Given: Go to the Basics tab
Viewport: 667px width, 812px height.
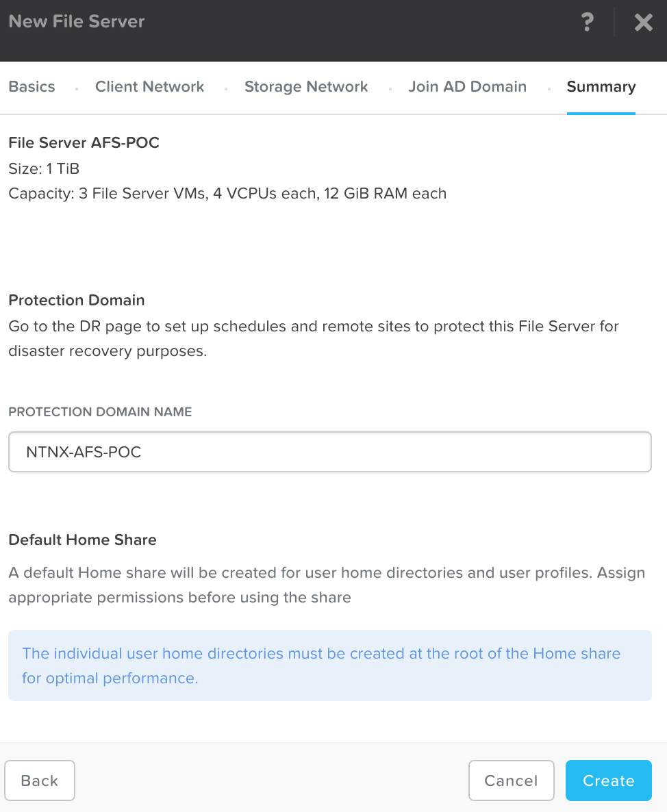Looking at the screenshot, I should [x=32, y=87].
